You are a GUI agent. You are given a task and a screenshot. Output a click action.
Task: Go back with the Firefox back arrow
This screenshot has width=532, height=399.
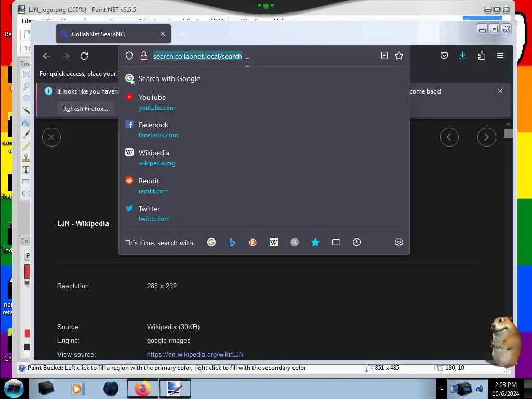[x=46, y=56]
